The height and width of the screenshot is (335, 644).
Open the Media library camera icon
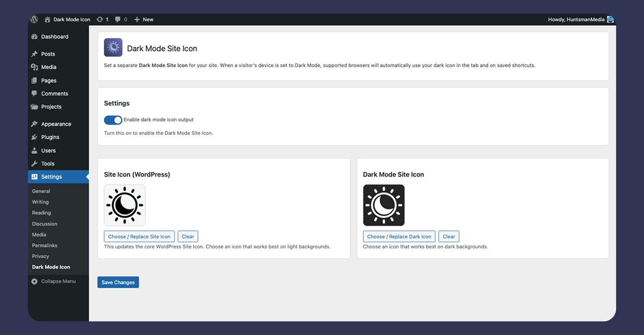[34, 67]
